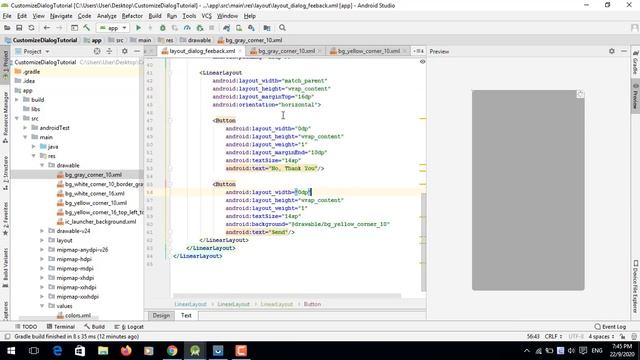
Task: Open the Terminal tool window
Action: coord(60,327)
